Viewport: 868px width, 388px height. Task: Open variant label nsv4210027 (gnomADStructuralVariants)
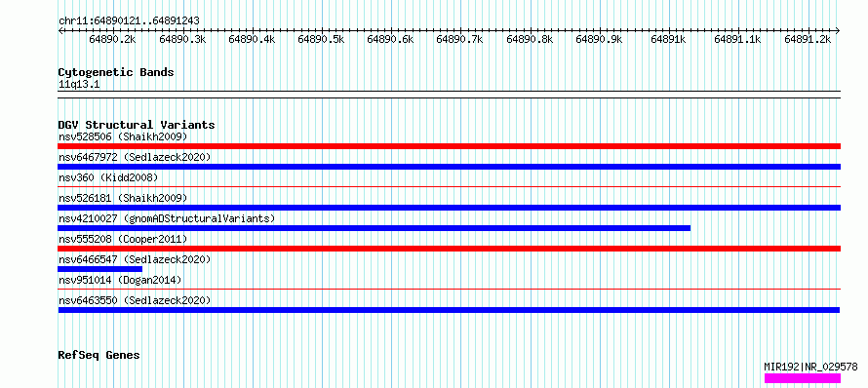click(167, 218)
